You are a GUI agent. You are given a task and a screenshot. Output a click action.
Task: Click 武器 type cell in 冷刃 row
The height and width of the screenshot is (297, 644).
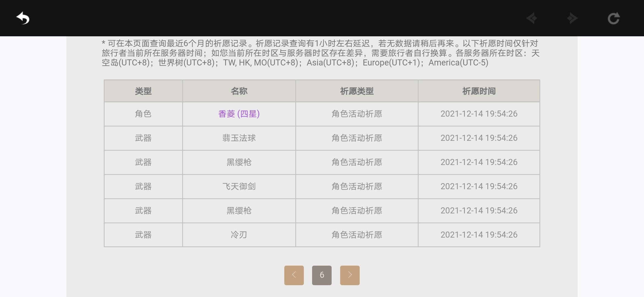pos(143,235)
